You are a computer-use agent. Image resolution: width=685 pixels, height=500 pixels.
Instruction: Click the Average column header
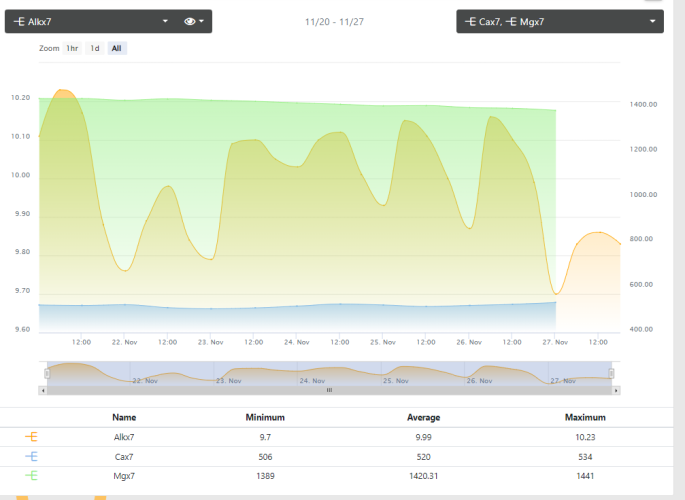click(424, 417)
